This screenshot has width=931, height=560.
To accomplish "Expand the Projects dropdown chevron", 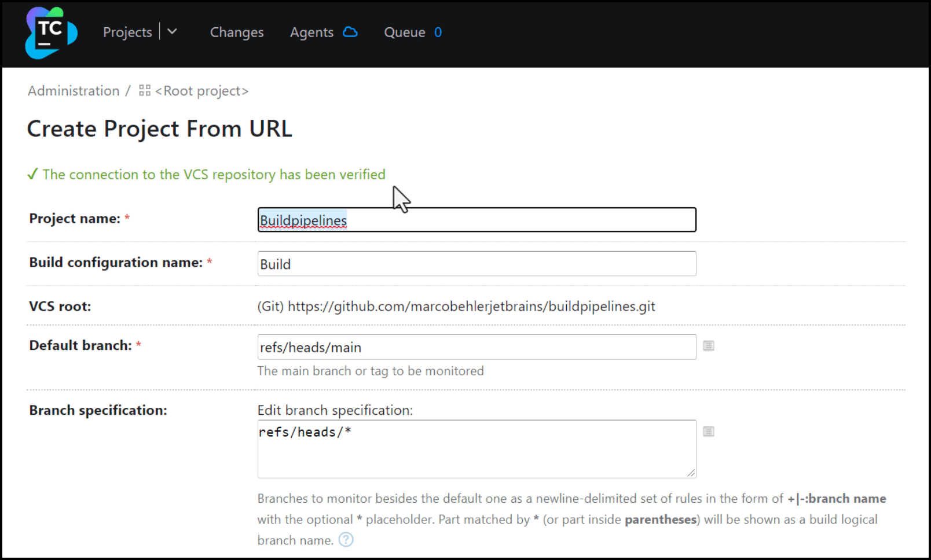I will point(172,32).
